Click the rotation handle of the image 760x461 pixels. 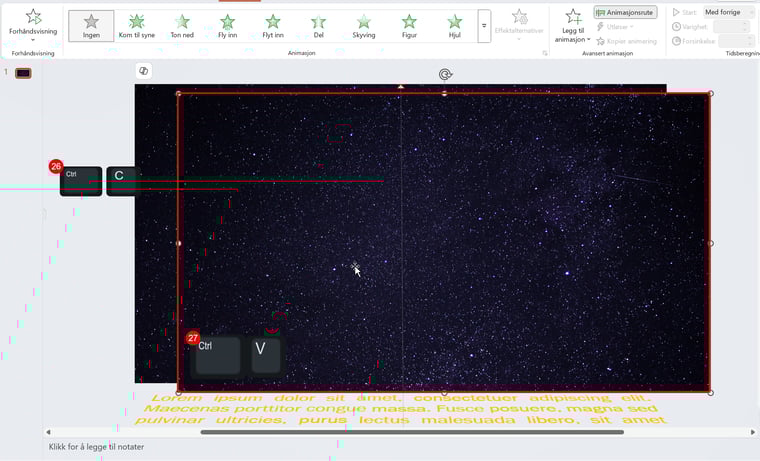coord(445,74)
